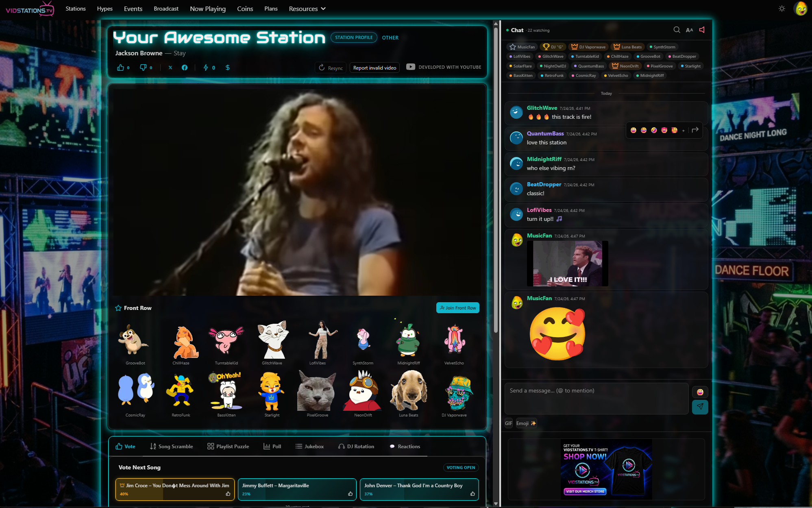812x508 pixels.
Task: Click the thumbs-down dislike icon
Action: (x=143, y=68)
